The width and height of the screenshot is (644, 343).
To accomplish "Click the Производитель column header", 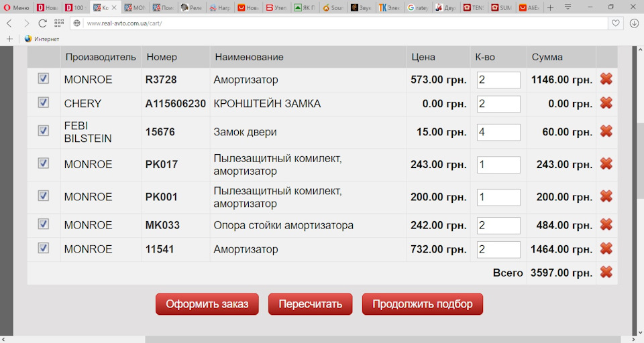I will (x=101, y=57).
